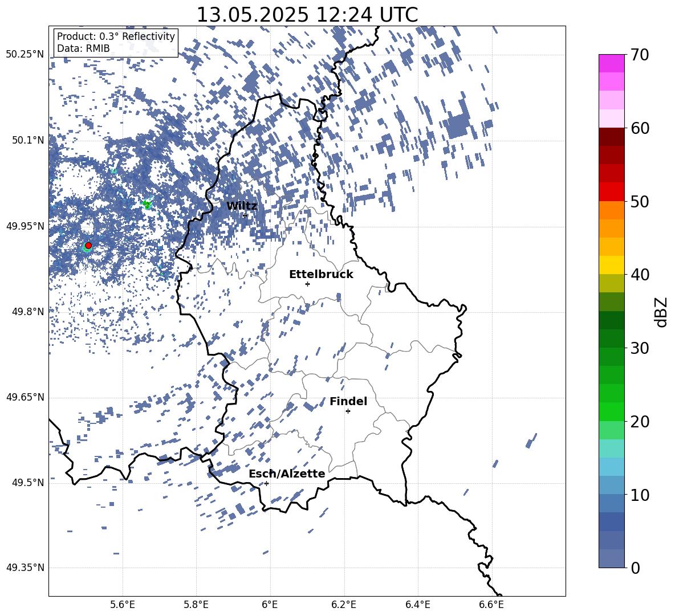The height and width of the screenshot is (616, 675).
Task: Click the 49.95°N latitude label
Action: pyautogui.click(x=25, y=226)
